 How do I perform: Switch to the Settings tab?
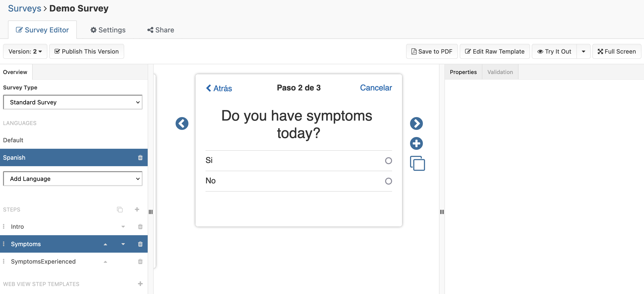pyautogui.click(x=108, y=30)
